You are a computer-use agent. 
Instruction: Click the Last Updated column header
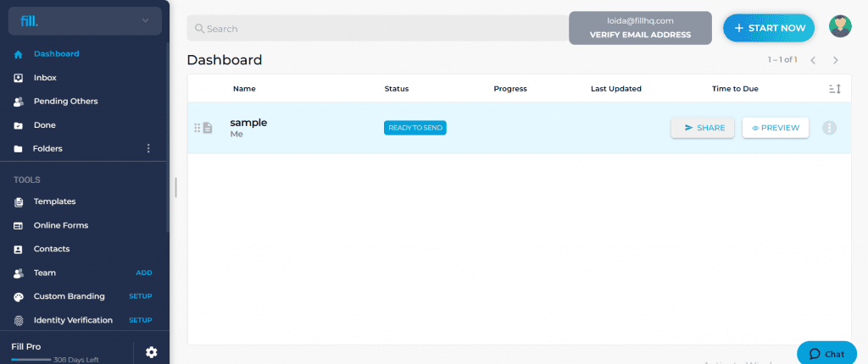616,89
